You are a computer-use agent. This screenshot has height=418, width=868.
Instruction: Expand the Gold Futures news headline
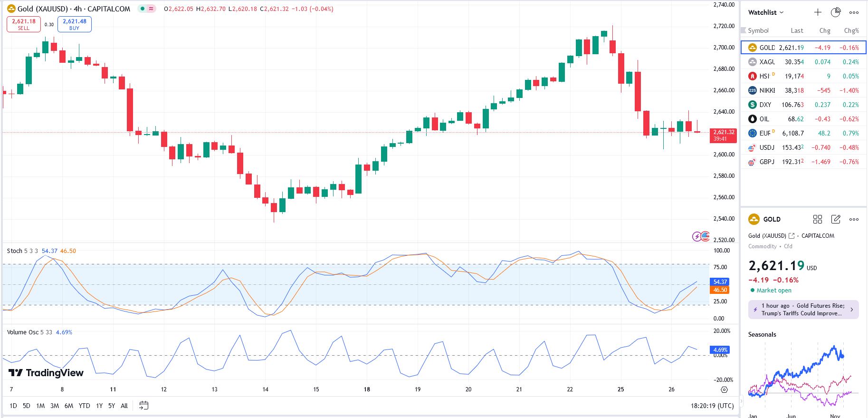tap(803, 310)
